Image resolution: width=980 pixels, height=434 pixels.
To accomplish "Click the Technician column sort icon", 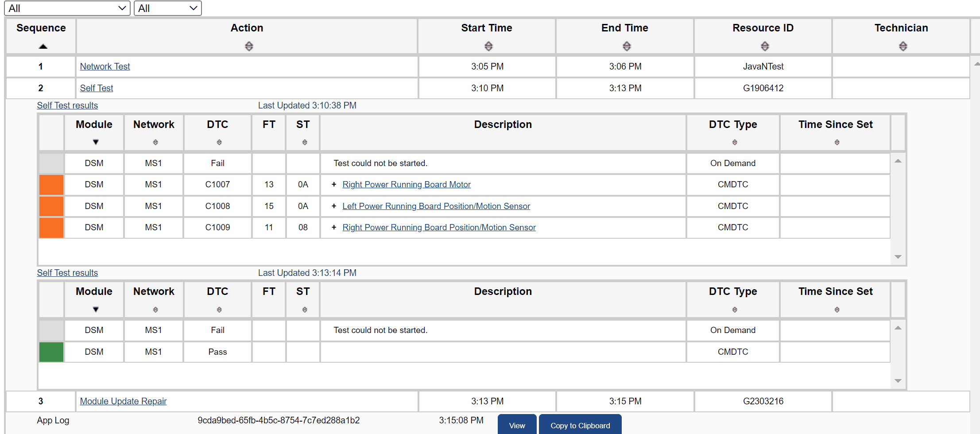I will click(903, 46).
